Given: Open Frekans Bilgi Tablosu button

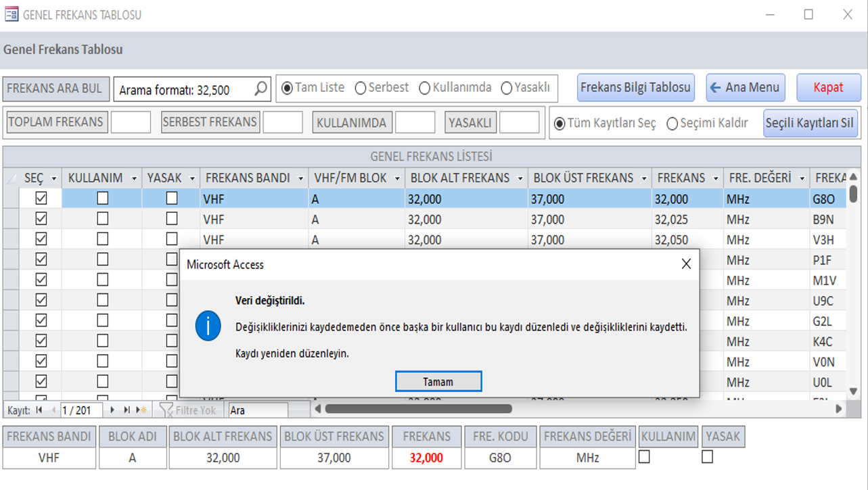Looking at the screenshot, I should point(636,87).
